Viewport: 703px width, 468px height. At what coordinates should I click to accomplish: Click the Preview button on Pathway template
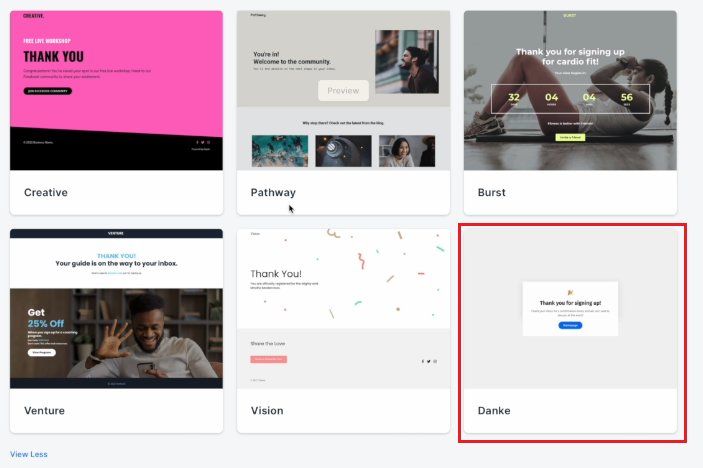point(343,91)
